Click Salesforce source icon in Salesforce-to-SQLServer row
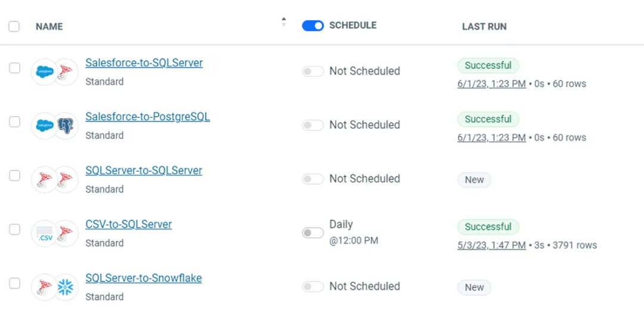Viewport: 644px width, 313px height. tap(44, 72)
